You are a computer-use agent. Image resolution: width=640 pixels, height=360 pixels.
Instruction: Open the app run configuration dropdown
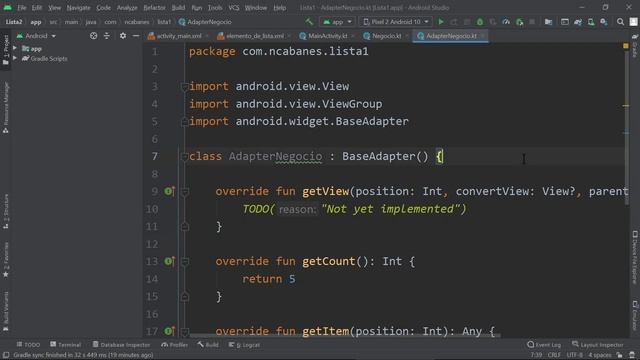pyautogui.click(x=338, y=22)
